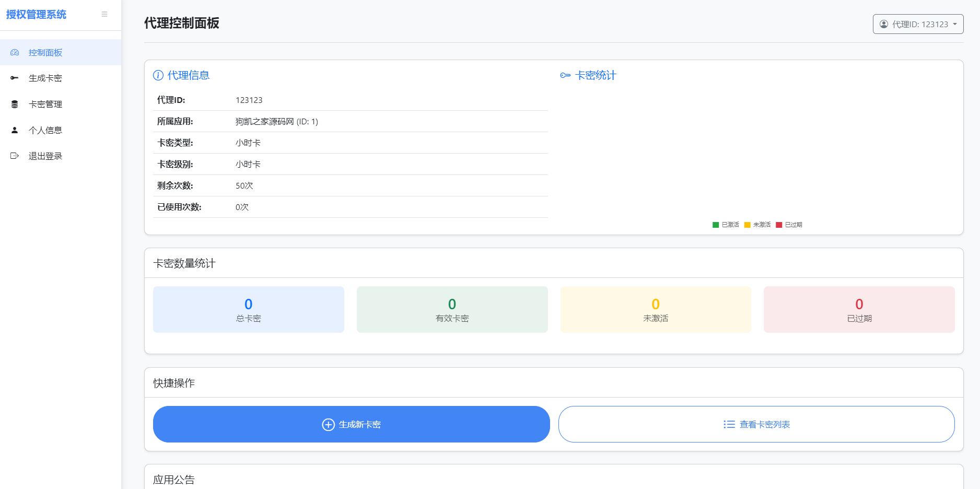The height and width of the screenshot is (489, 980).
Task: Open the 控制面板 sidebar menu item
Action: tap(61, 52)
